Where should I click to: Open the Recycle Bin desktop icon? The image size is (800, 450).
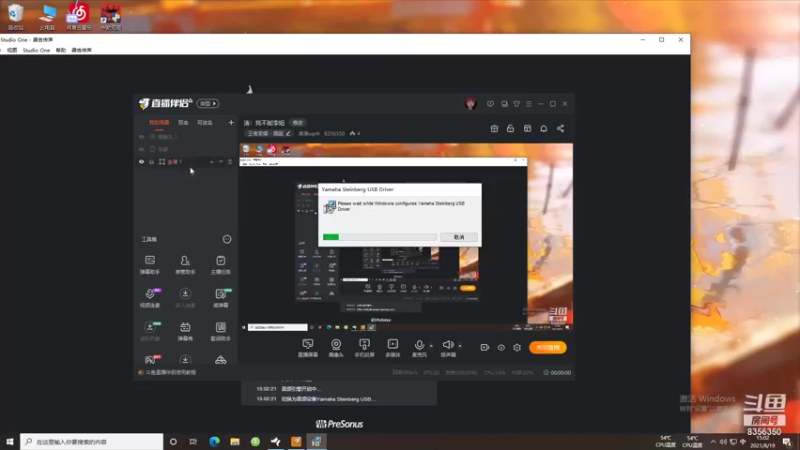(15, 16)
